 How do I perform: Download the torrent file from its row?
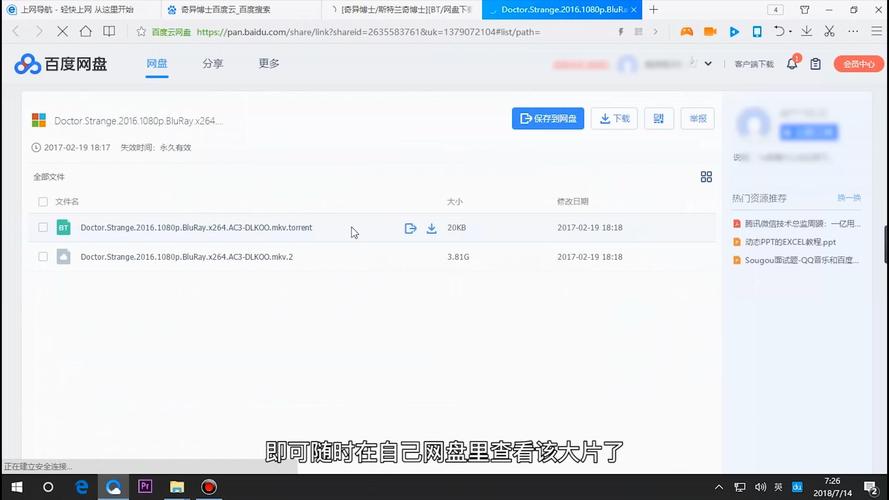(431, 228)
